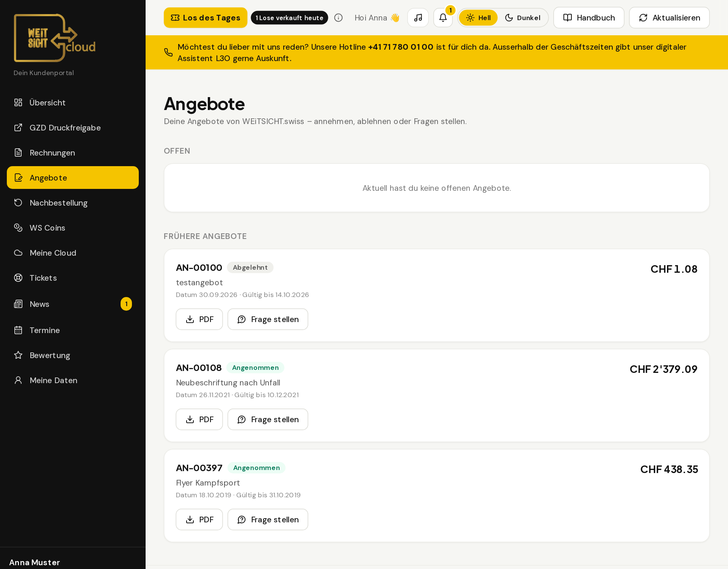Click the music note icon button

418,18
